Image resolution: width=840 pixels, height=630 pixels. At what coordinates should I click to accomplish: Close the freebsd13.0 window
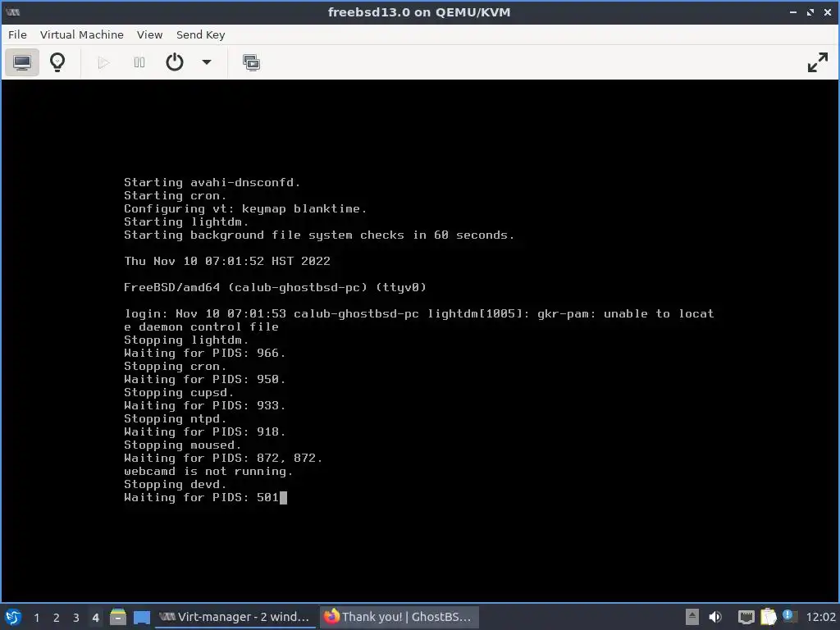(827, 11)
